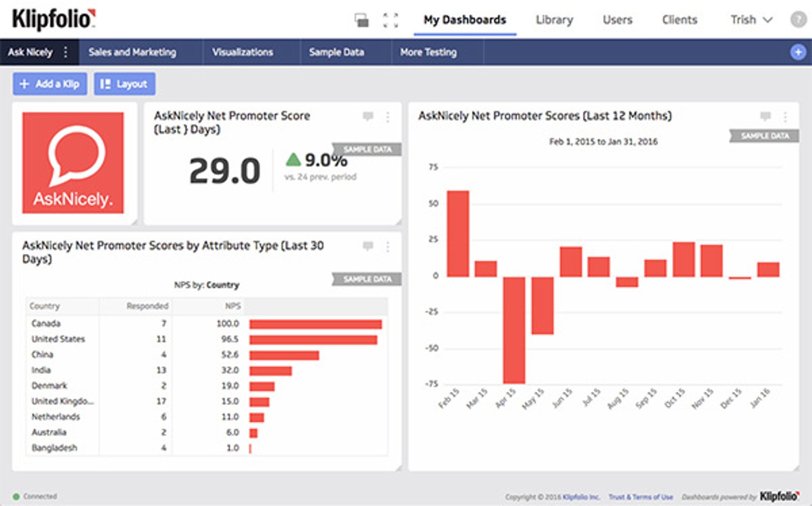Select the Denmark row label
Screen dimensions: 812x506
pyautogui.click(x=49, y=385)
